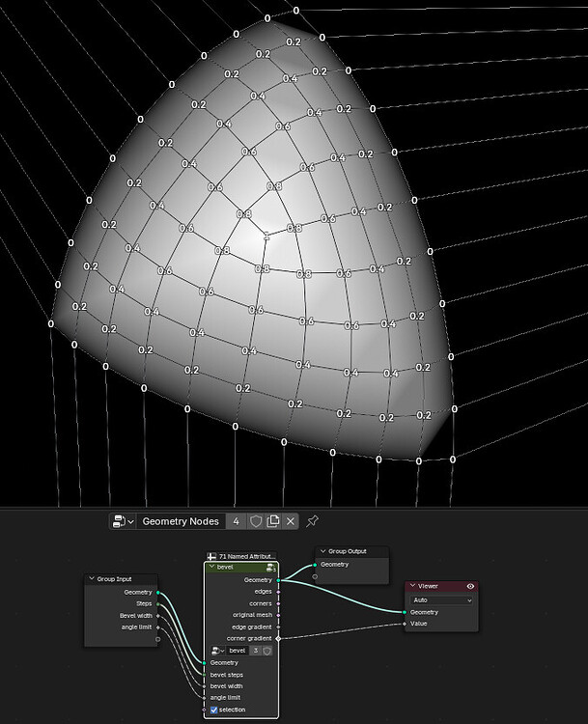The width and height of the screenshot is (588, 724).
Task: Click the node group icon in bevel header
Action: coord(271,567)
